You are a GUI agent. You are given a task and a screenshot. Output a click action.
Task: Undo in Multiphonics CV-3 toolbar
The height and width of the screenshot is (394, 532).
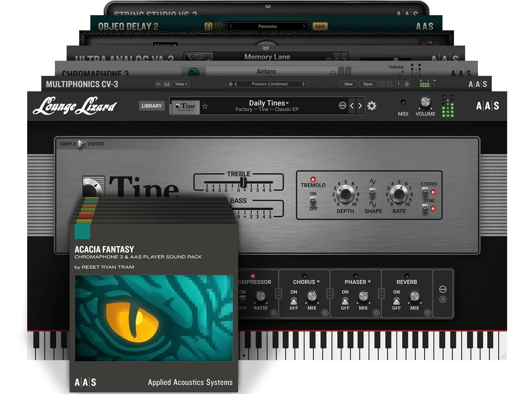pos(381,84)
